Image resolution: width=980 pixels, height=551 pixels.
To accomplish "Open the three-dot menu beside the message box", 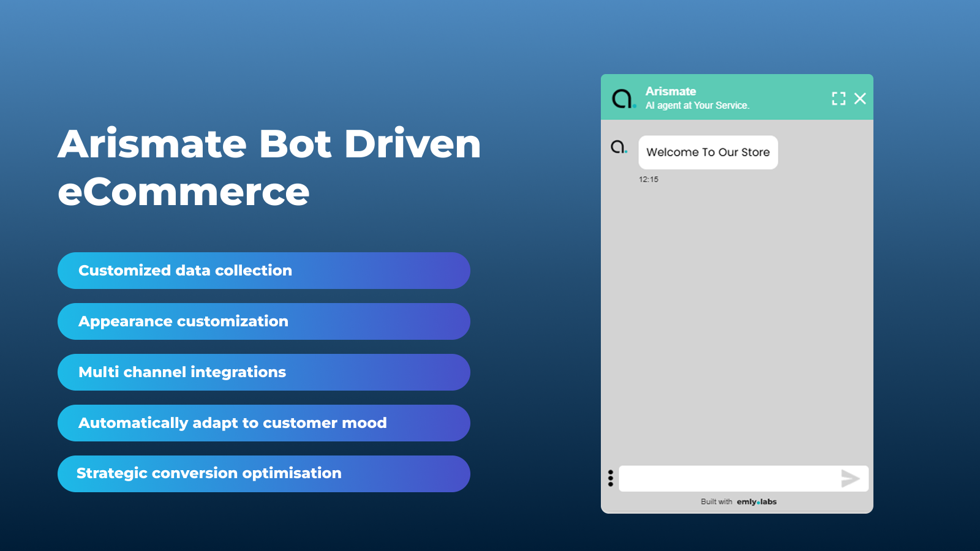I will [x=611, y=478].
